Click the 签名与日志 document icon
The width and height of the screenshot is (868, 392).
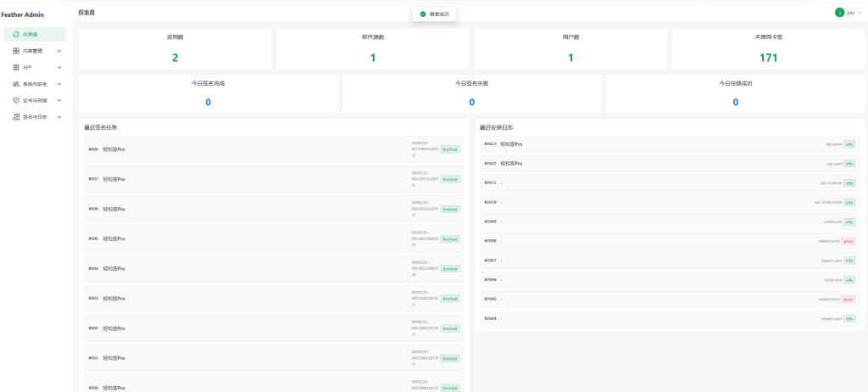click(x=16, y=116)
